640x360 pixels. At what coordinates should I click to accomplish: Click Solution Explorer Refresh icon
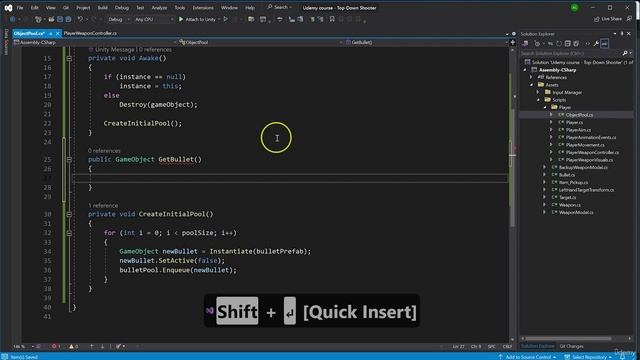559,44
